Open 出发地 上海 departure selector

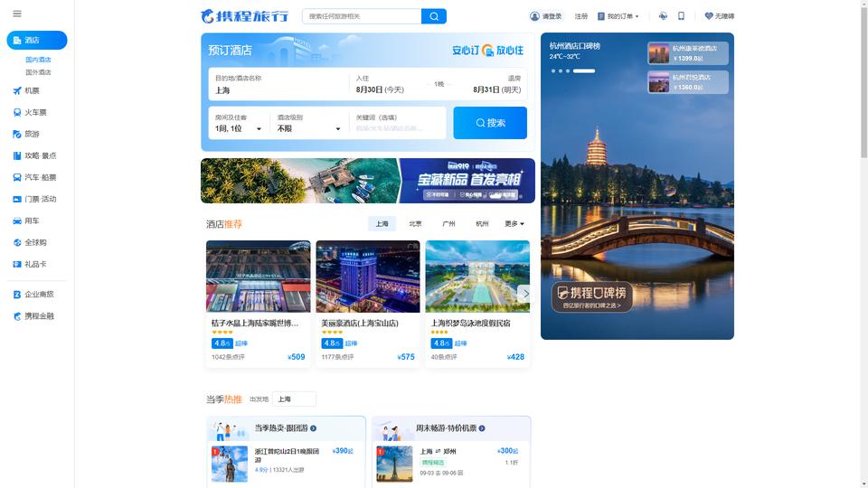(294, 399)
